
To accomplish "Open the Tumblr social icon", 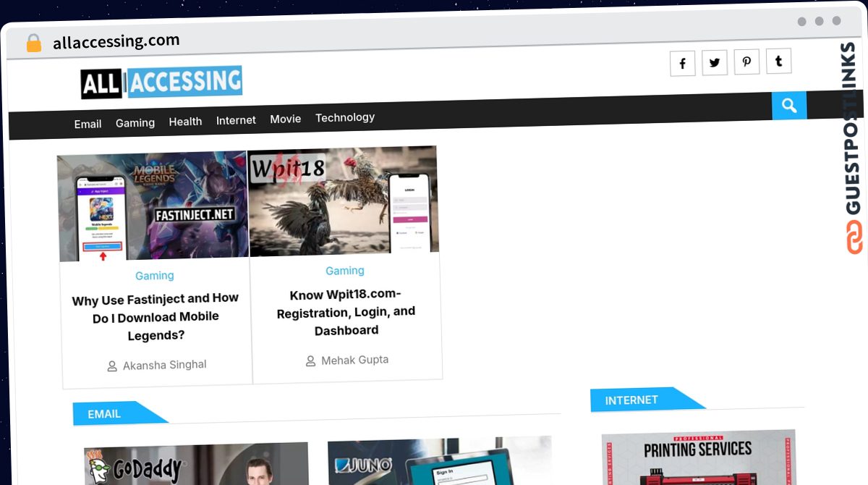I will (x=778, y=61).
